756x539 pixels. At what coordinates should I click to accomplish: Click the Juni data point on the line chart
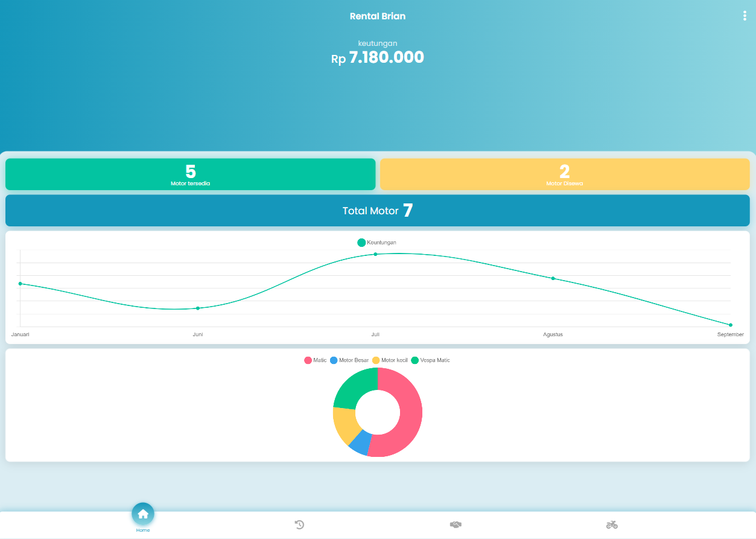[x=198, y=308]
